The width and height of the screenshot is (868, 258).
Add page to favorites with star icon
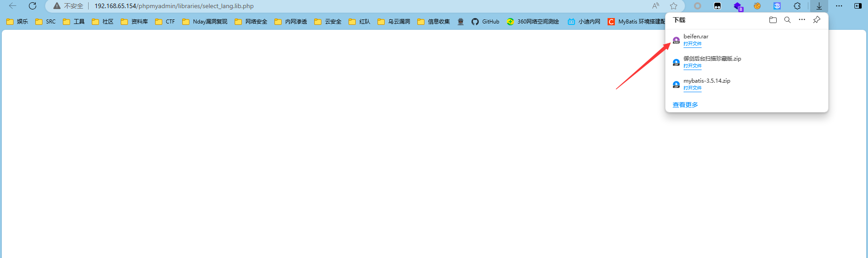(x=674, y=6)
